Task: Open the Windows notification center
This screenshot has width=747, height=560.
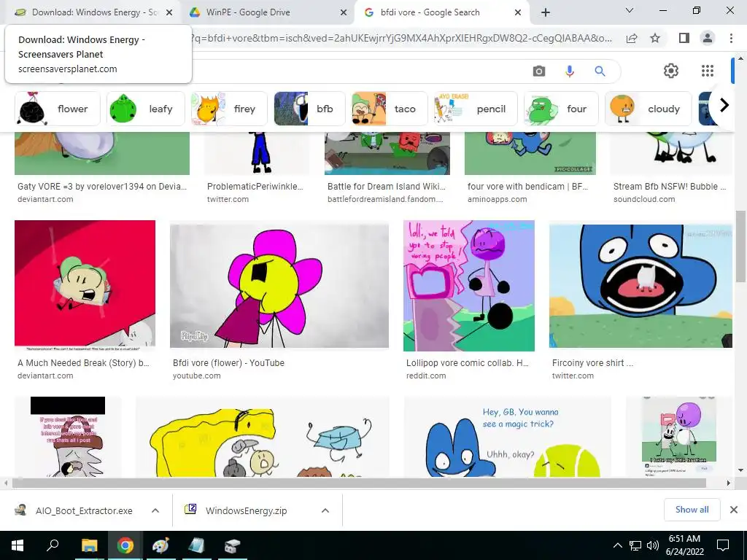Action: 723,545
